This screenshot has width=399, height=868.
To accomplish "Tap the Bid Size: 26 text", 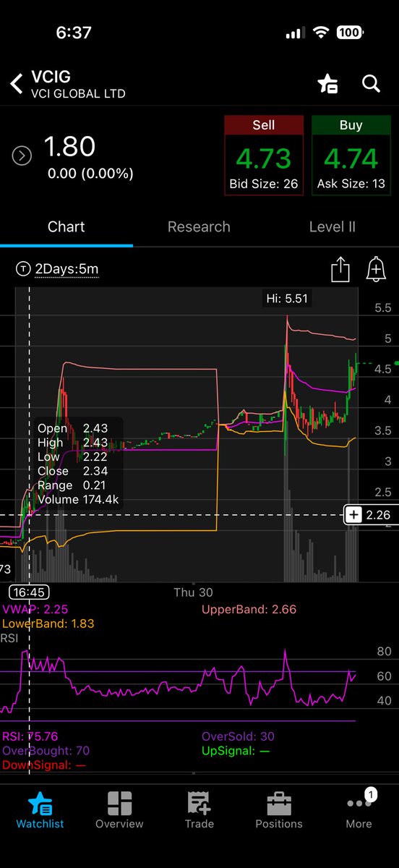I will pyautogui.click(x=264, y=184).
